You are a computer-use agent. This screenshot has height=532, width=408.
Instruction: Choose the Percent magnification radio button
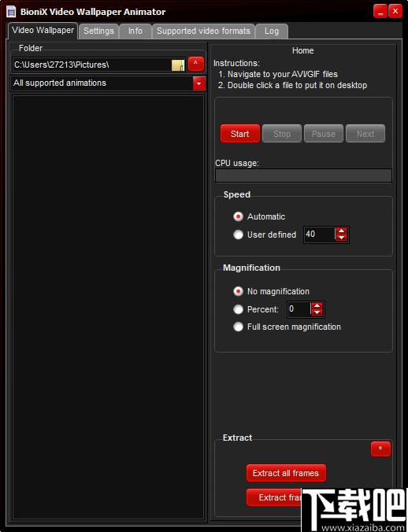point(239,309)
